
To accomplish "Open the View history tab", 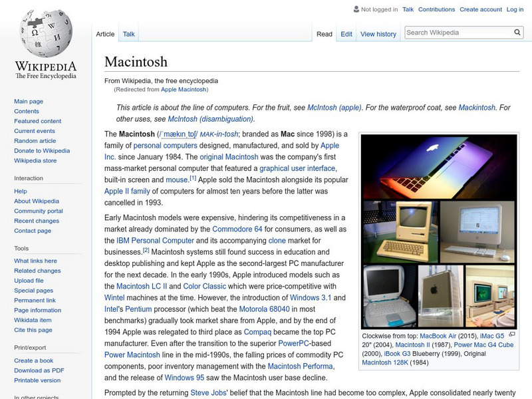I will coord(378,34).
